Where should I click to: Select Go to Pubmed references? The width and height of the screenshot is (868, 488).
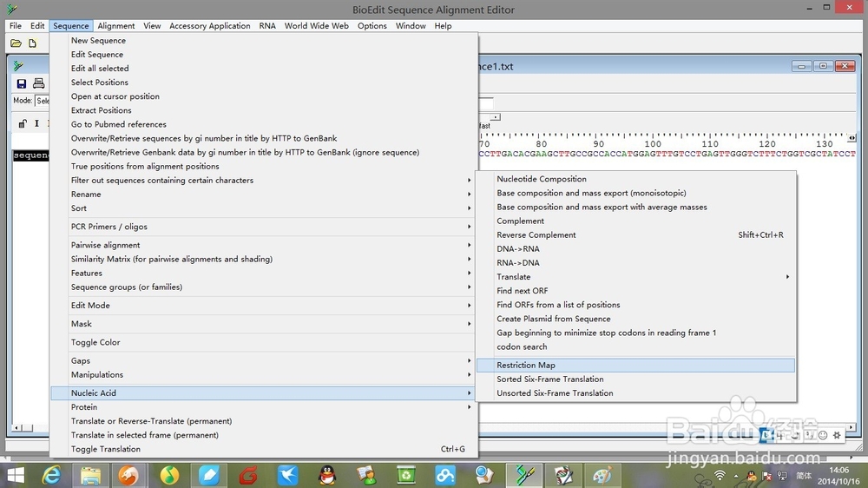(x=264, y=124)
